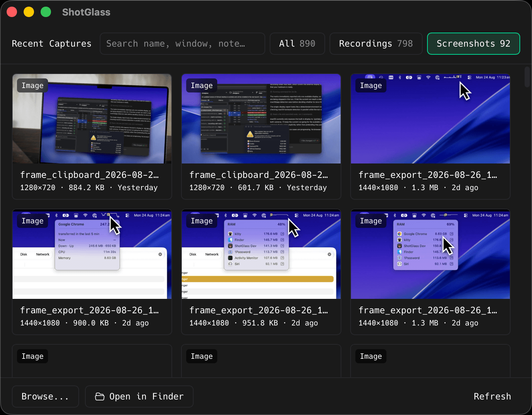The image size is (532, 415).
Task: Click the Image badge on the RAM 69% capture
Action: tap(371, 221)
